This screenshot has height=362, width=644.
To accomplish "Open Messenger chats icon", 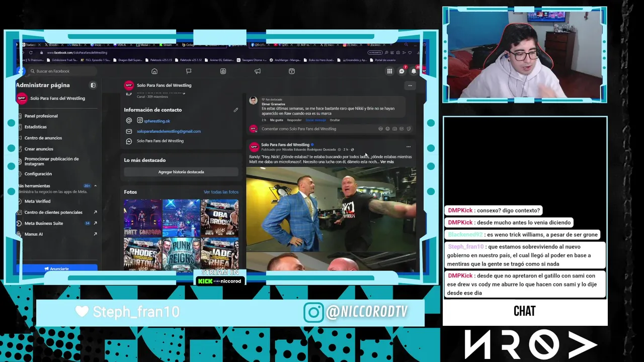I will pyautogui.click(x=401, y=71).
